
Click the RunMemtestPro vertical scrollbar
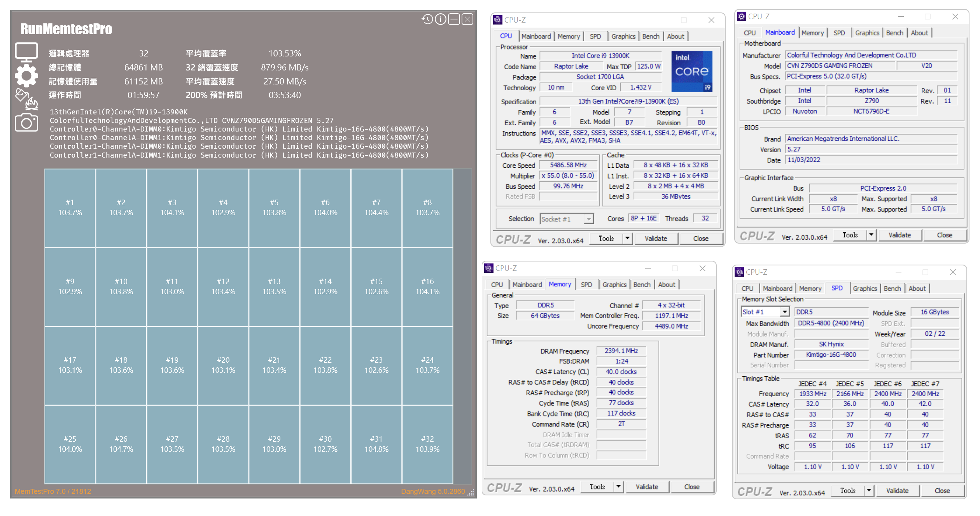tap(462, 326)
